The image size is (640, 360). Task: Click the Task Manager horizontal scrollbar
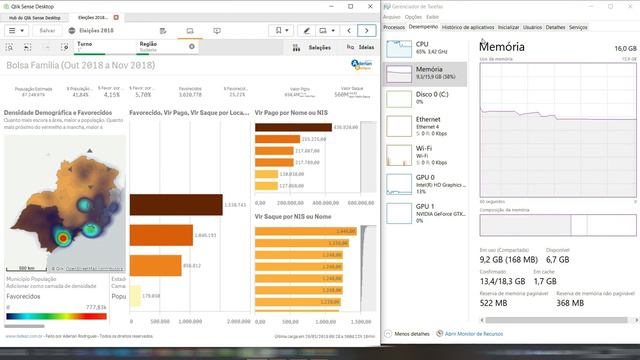click(556, 320)
